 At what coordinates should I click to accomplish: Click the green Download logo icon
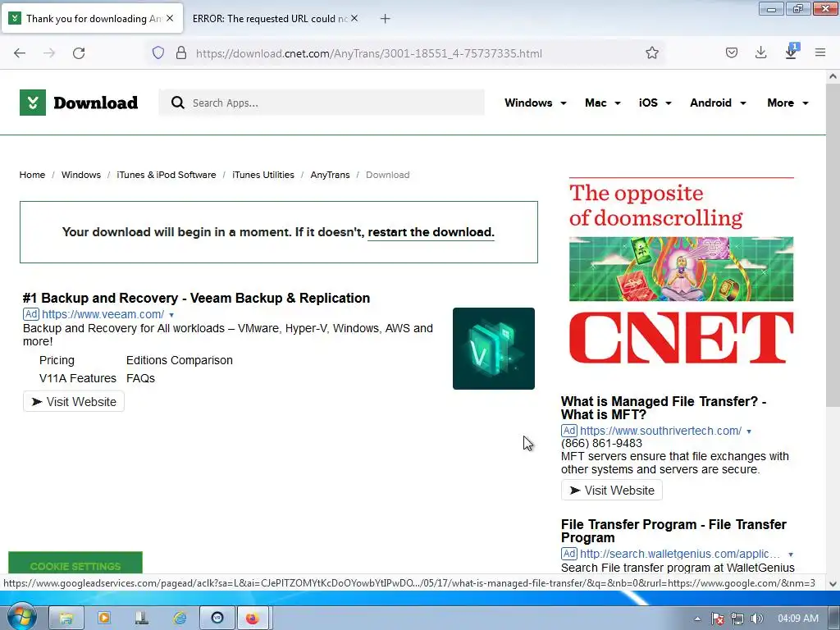(33, 103)
